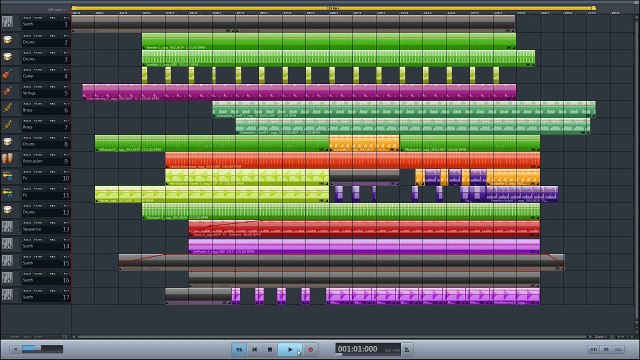Click the speaker icon next to master volume
640x360 pixels.
pyautogui.click(x=16, y=349)
